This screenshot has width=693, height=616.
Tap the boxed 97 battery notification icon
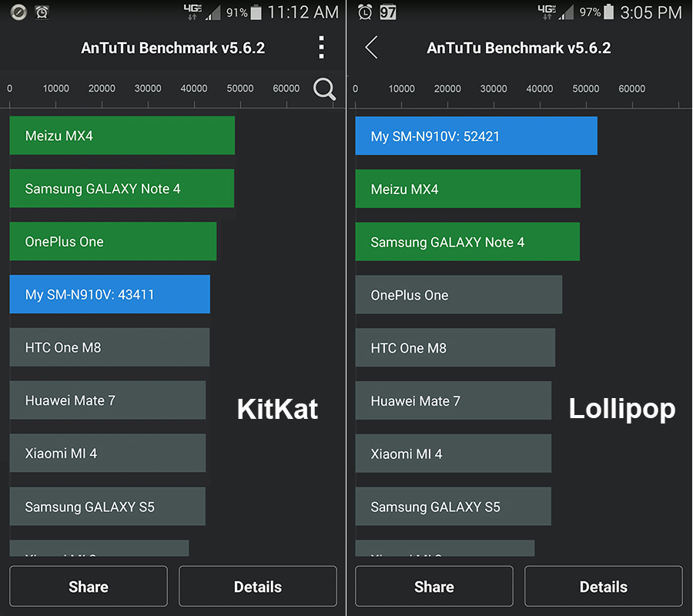[x=387, y=12]
